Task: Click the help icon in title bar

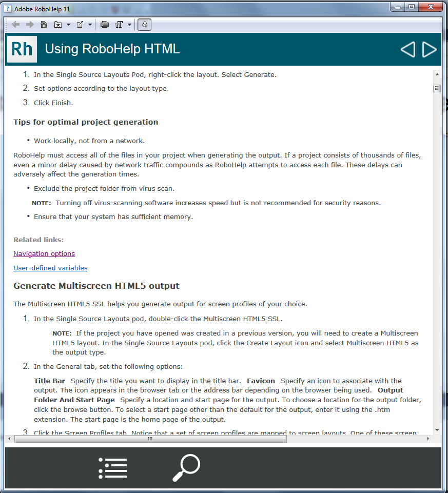Action: tap(8, 9)
